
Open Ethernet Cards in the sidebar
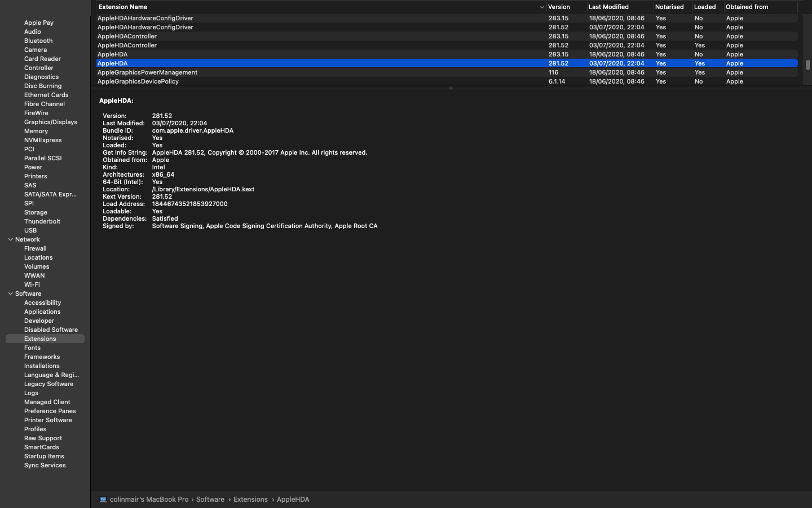pos(46,95)
